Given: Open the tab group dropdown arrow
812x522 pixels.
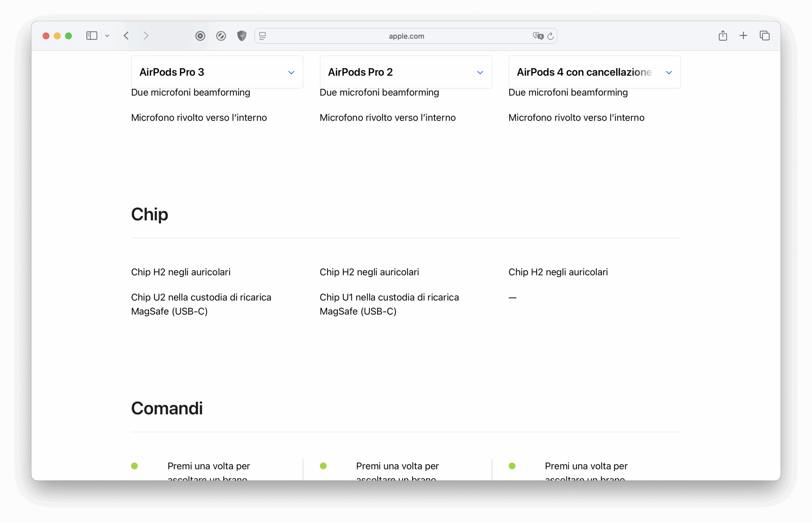Looking at the screenshot, I should point(107,35).
